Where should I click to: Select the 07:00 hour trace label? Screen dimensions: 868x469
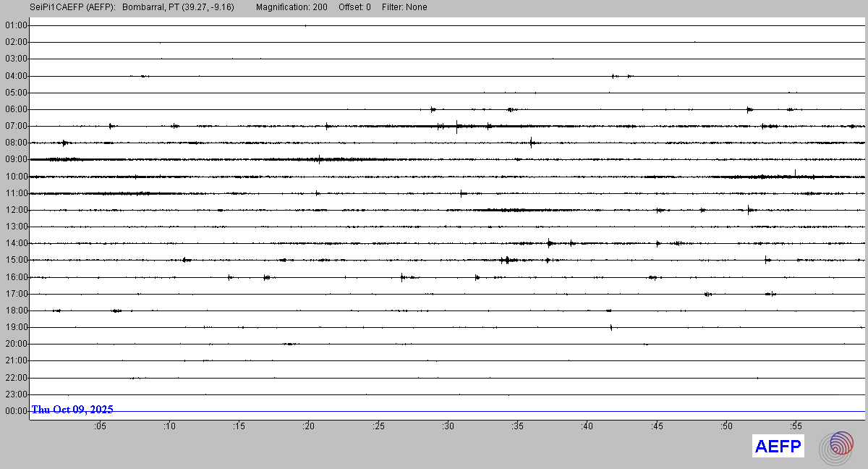pyautogui.click(x=15, y=126)
